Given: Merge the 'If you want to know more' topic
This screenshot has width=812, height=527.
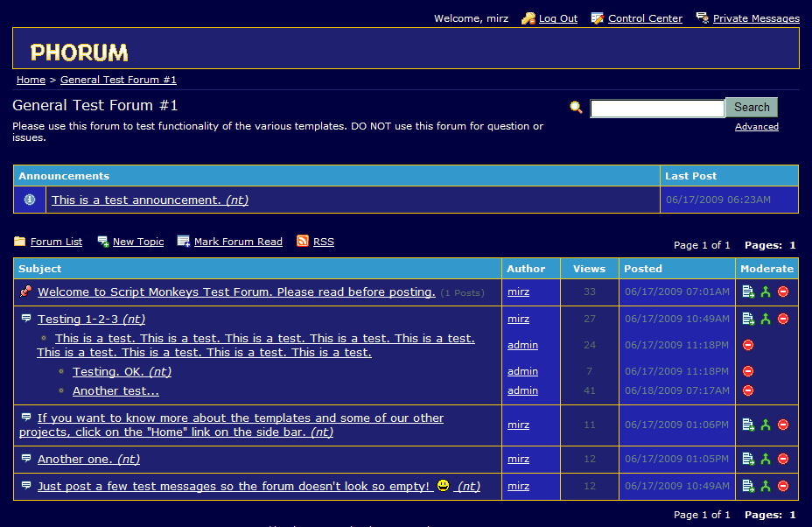Looking at the screenshot, I should (x=766, y=425).
